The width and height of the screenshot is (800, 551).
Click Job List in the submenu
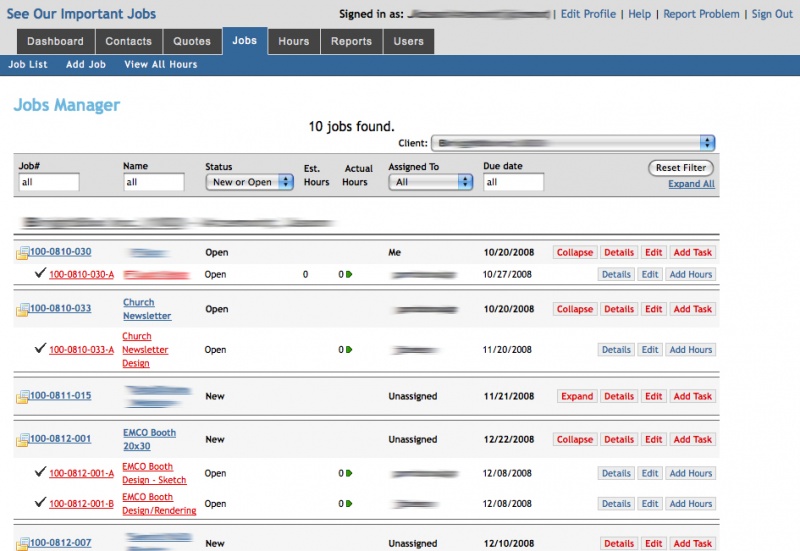tap(28, 64)
